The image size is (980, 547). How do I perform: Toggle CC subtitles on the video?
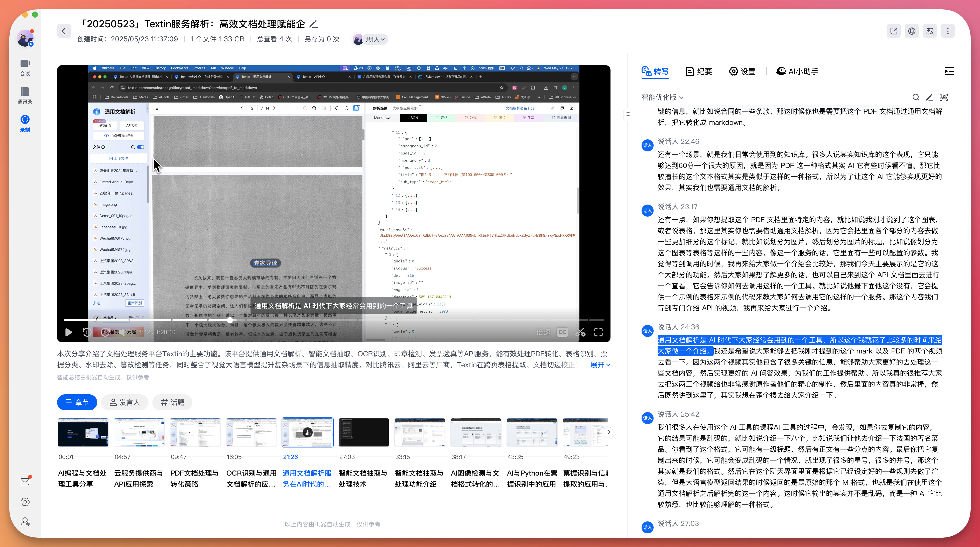pos(562,332)
